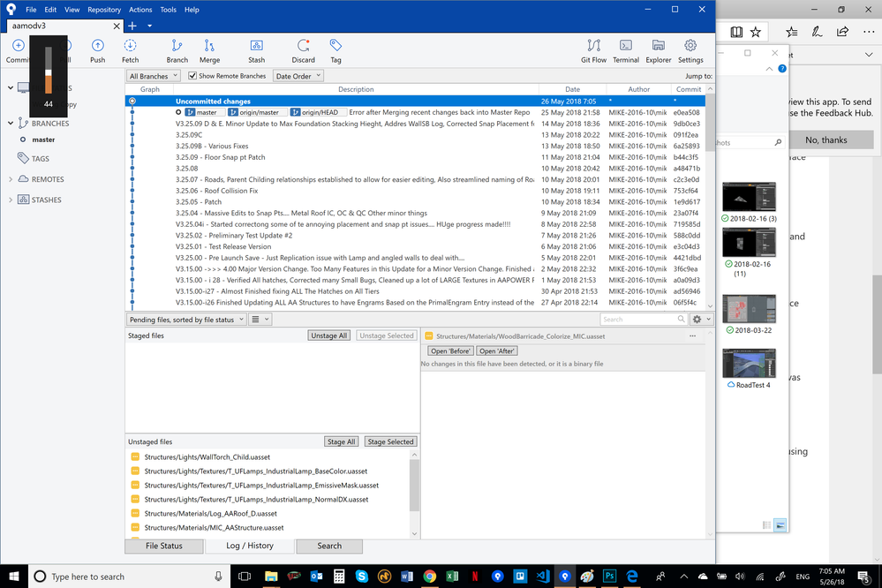Screen dimensions: 882x588
Task: Click the Stash toolbar icon
Action: coord(257,46)
